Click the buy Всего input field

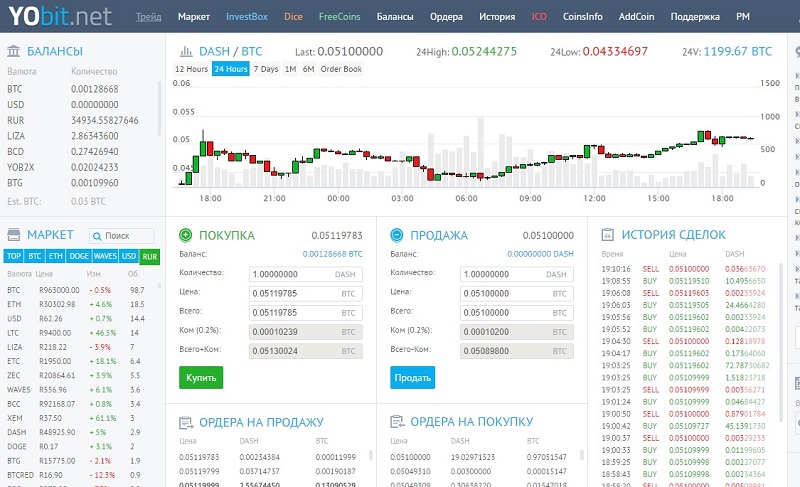tap(306, 313)
